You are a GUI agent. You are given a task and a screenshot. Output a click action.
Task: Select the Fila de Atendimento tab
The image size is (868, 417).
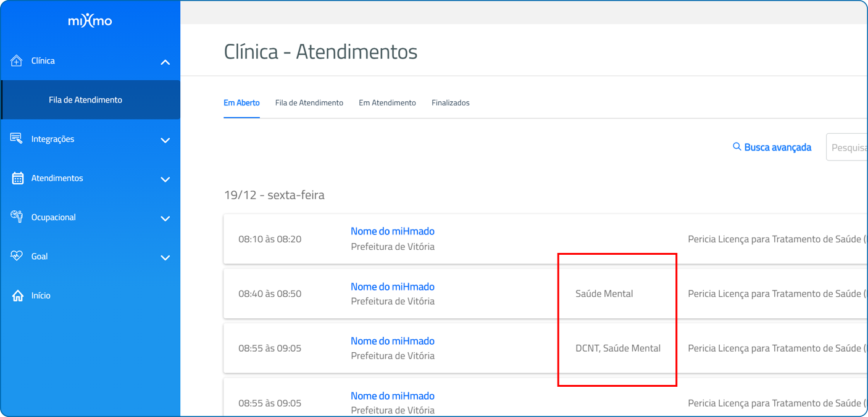(x=309, y=103)
